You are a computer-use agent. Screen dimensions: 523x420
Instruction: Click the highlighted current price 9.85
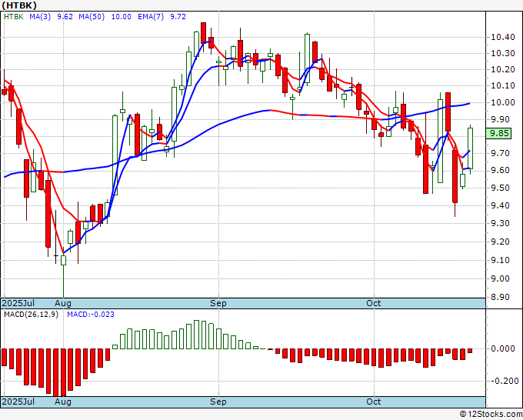pos(498,133)
